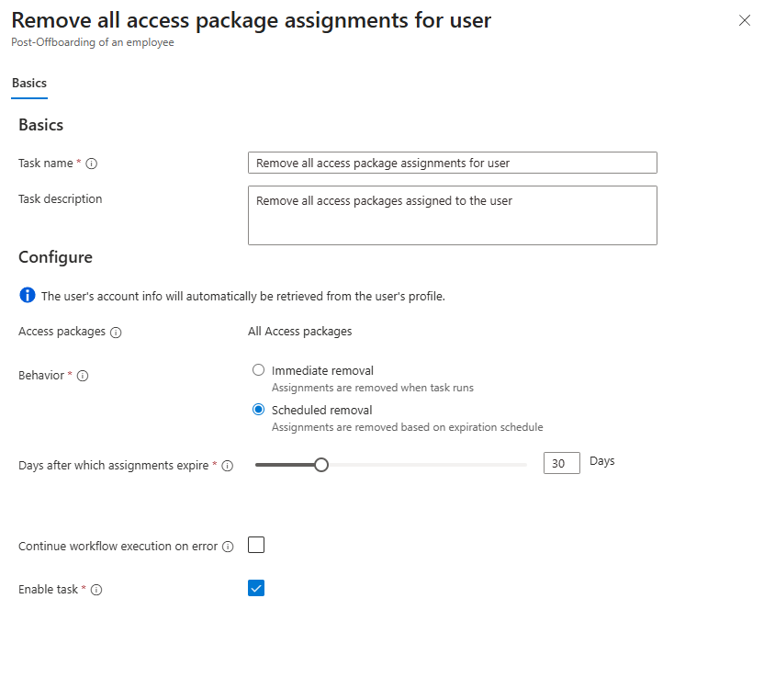Screen dimensions: 775x700
Task: Select the Scheduled removal option
Action: pyautogui.click(x=258, y=409)
